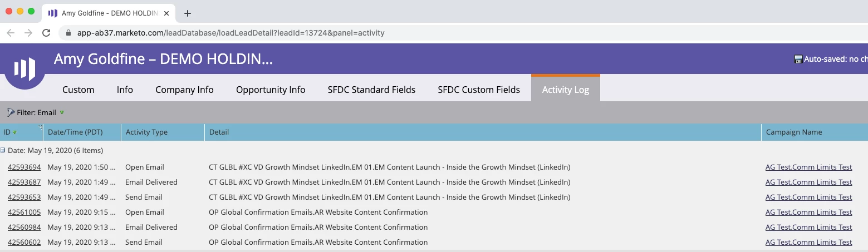Viewport: 868px width, 252px height.
Task: Open activity ID 42560602 link
Action: tap(24, 242)
